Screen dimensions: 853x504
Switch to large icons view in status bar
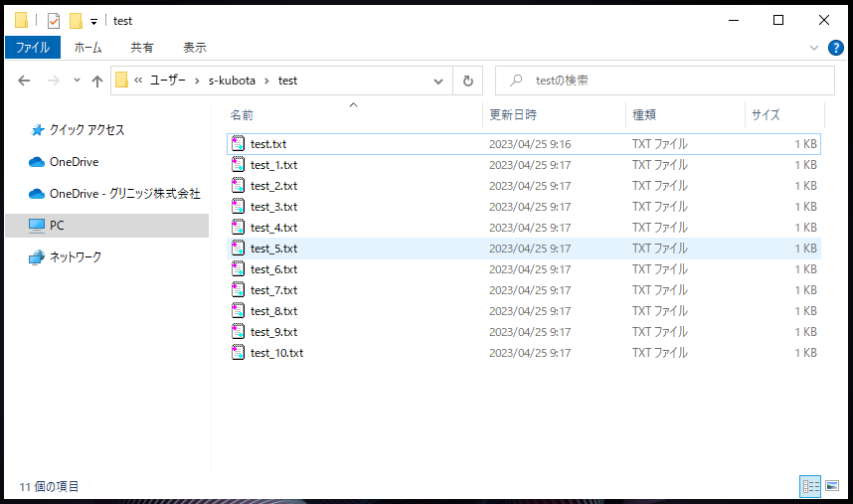click(x=832, y=486)
